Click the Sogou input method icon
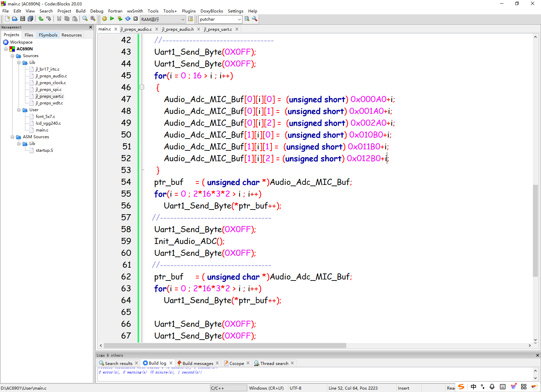This screenshot has width=541, height=392. click(461, 387)
